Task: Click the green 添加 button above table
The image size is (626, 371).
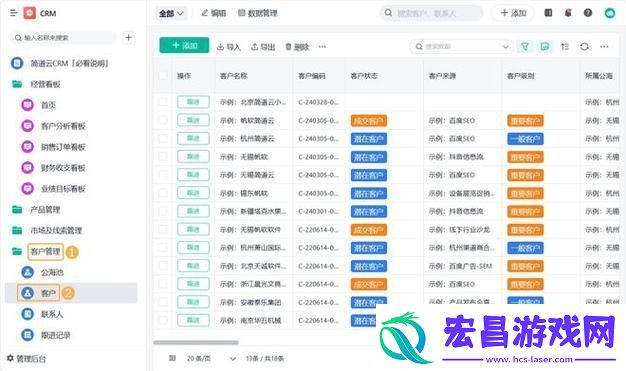Action: (184, 46)
